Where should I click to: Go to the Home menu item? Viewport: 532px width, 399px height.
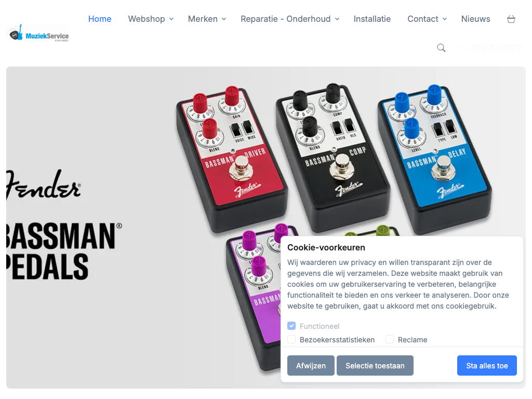[x=100, y=19]
